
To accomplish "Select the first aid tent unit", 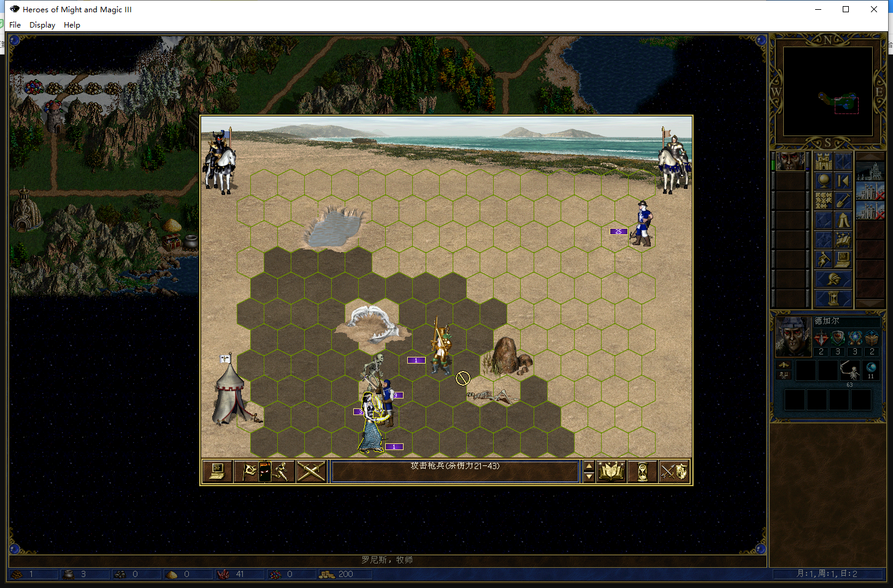I will [232, 391].
